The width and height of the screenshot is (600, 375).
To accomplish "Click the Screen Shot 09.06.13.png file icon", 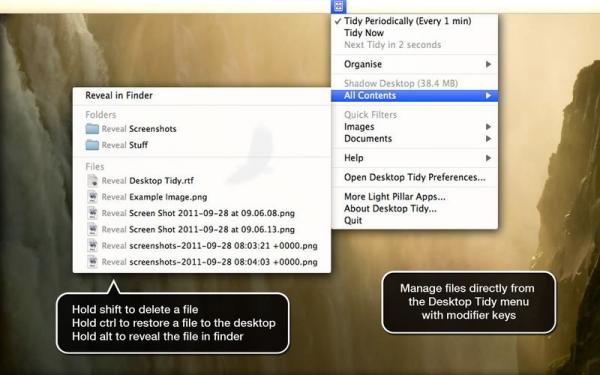I will tap(92, 230).
